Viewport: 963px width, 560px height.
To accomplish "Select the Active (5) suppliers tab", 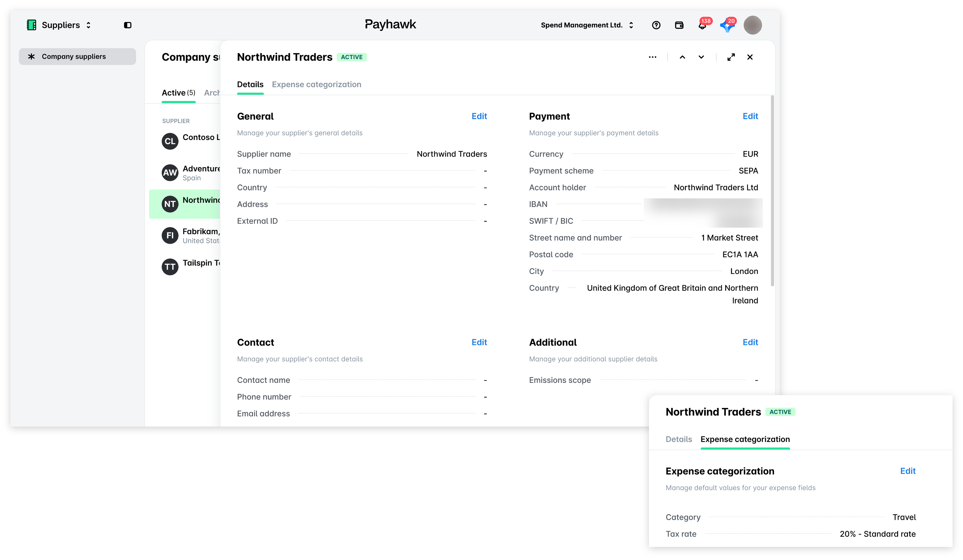I will click(x=178, y=93).
